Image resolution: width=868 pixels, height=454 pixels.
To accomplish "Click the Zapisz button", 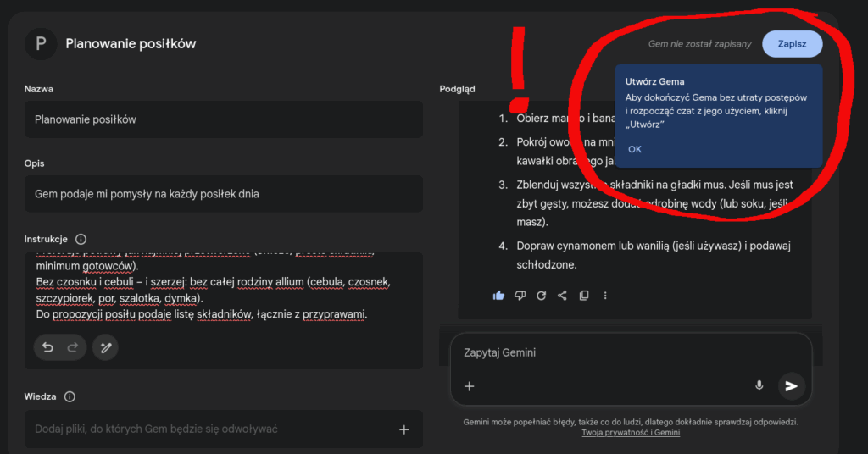I will pyautogui.click(x=792, y=44).
